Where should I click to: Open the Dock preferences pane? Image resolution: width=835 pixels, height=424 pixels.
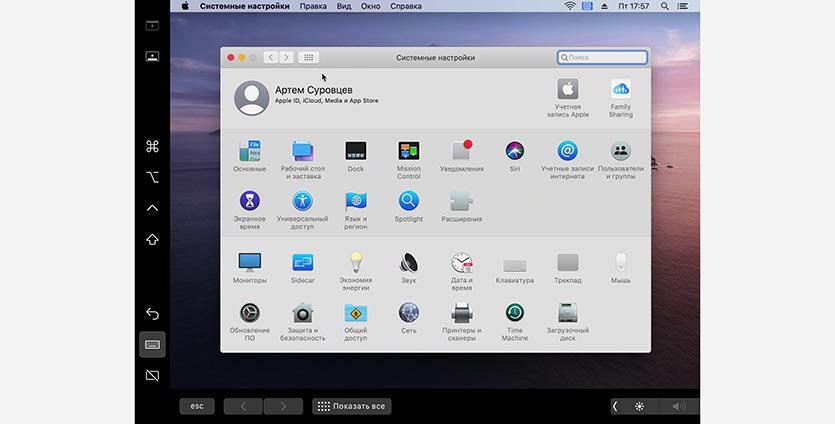(x=355, y=152)
